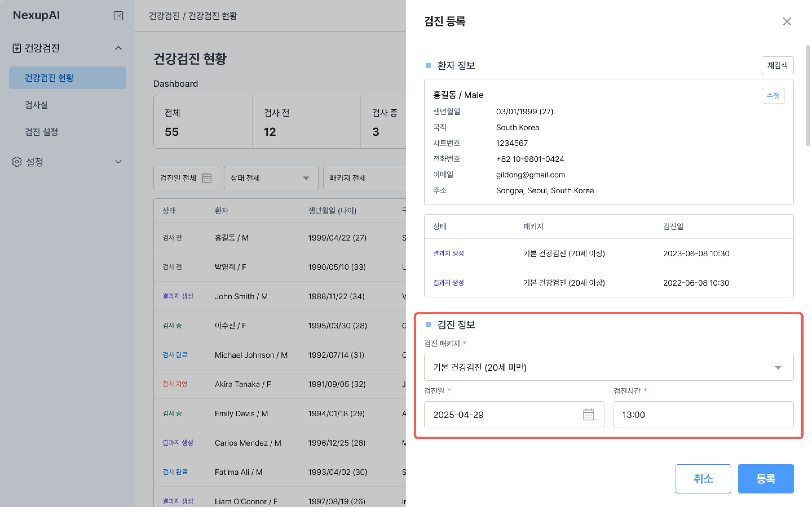Click the 재검색 button
The width and height of the screenshot is (812, 507).
click(x=777, y=65)
